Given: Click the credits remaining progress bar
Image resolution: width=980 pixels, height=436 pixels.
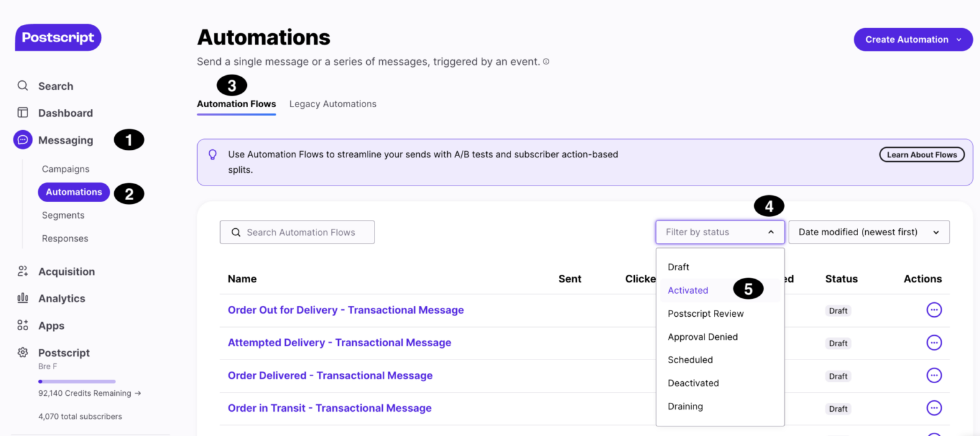Looking at the screenshot, I should pos(77,381).
